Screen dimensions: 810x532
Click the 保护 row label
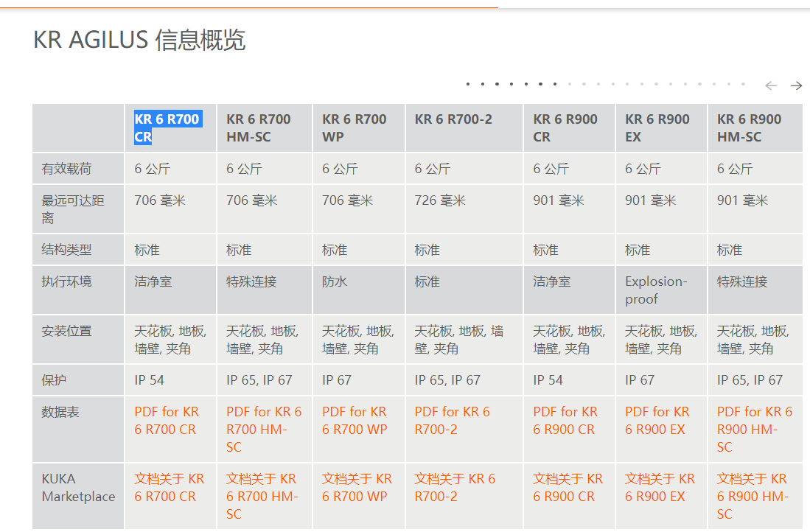(x=54, y=380)
